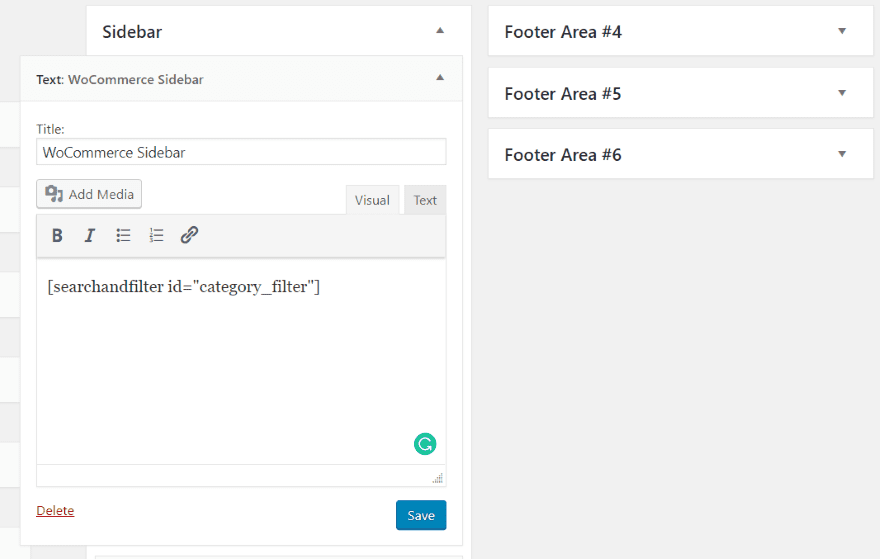Click the insert link icon

pos(189,236)
